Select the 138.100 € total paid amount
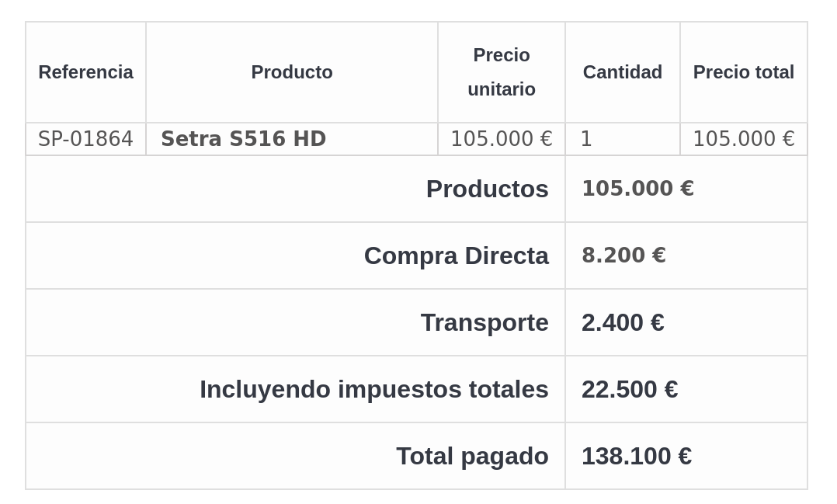Viewport: 837px width, 504px height. (x=637, y=456)
